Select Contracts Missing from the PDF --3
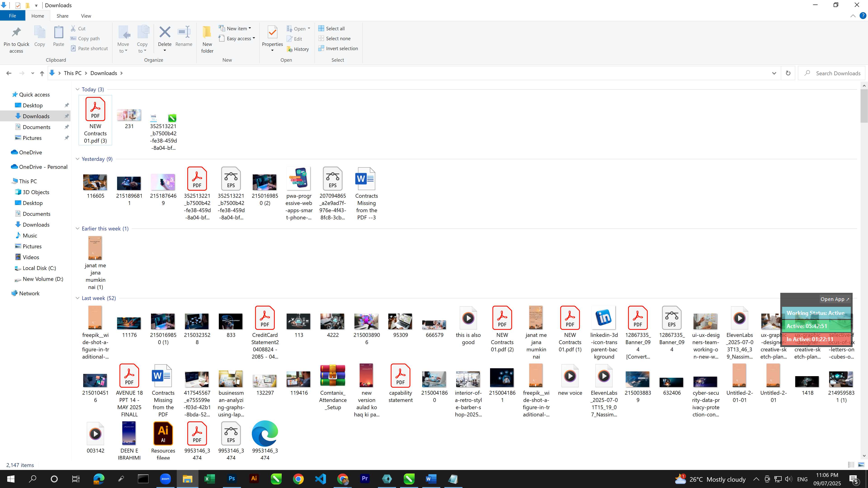Viewport: 868px width, 488px height. [x=366, y=194]
